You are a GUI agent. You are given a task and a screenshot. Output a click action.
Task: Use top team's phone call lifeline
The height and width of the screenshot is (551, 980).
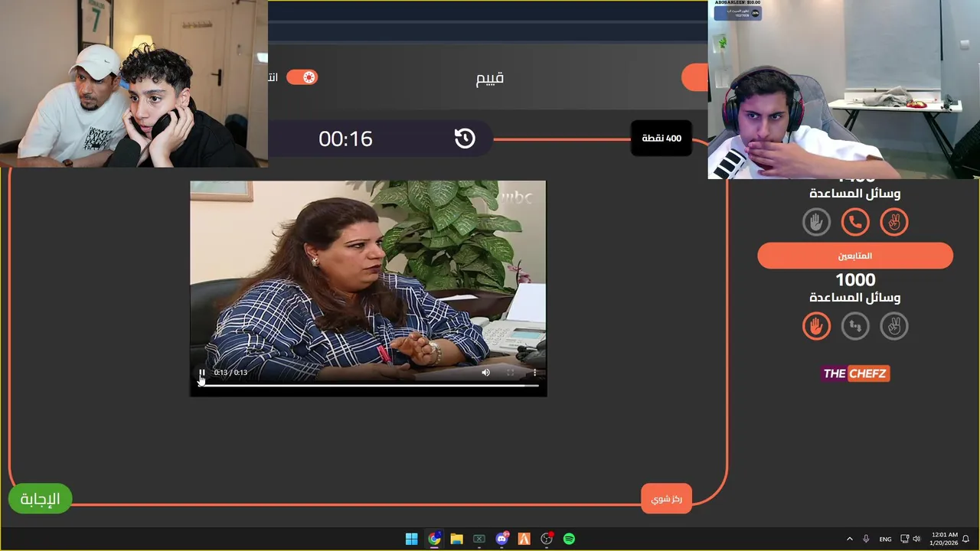(855, 222)
